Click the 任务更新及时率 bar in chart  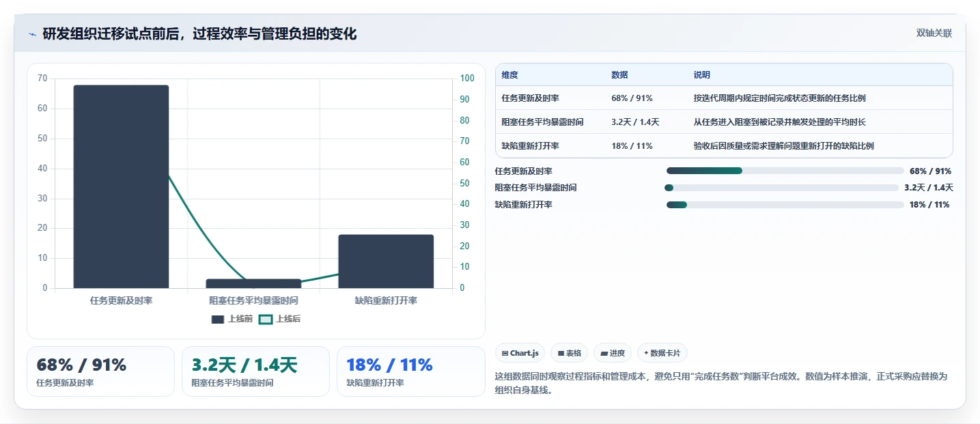[x=121, y=186]
